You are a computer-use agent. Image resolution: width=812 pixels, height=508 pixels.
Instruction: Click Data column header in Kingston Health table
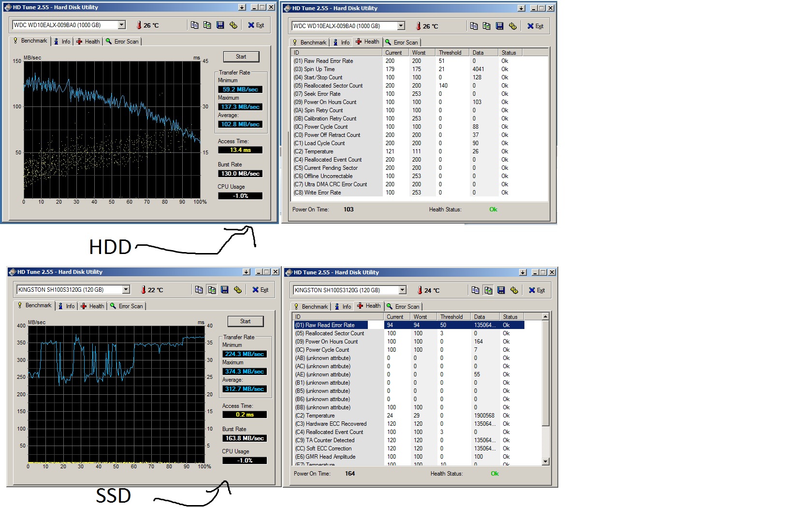(485, 317)
